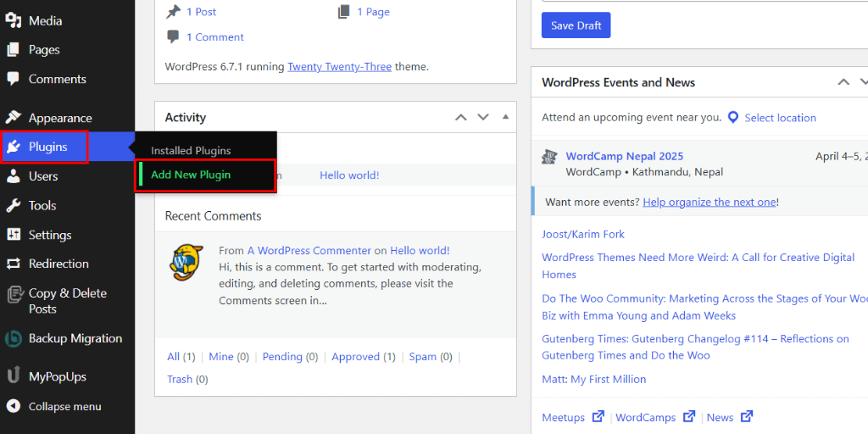This screenshot has height=434, width=868.
Task: Open the 1 Comment link
Action: tap(214, 37)
